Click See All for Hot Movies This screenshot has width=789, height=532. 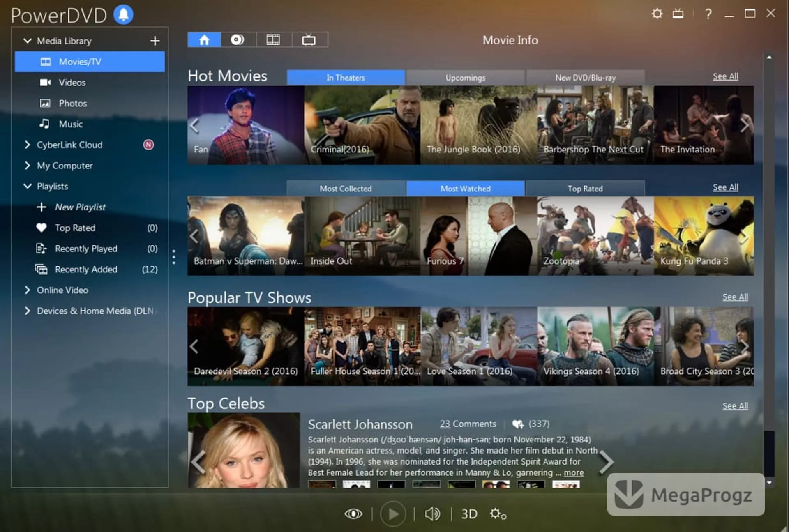[x=725, y=76]
